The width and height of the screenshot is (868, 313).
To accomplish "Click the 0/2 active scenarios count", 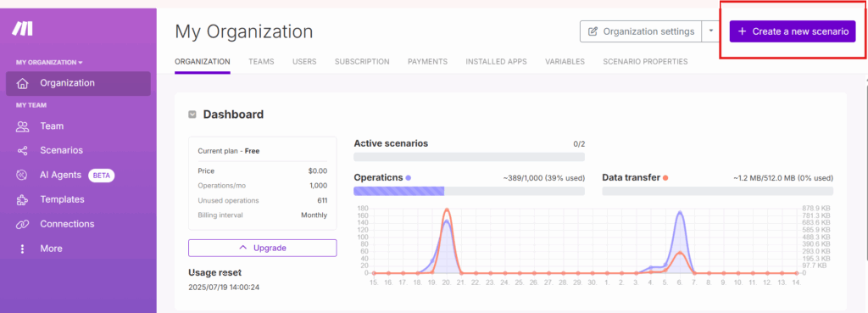I will coord(579,144).
